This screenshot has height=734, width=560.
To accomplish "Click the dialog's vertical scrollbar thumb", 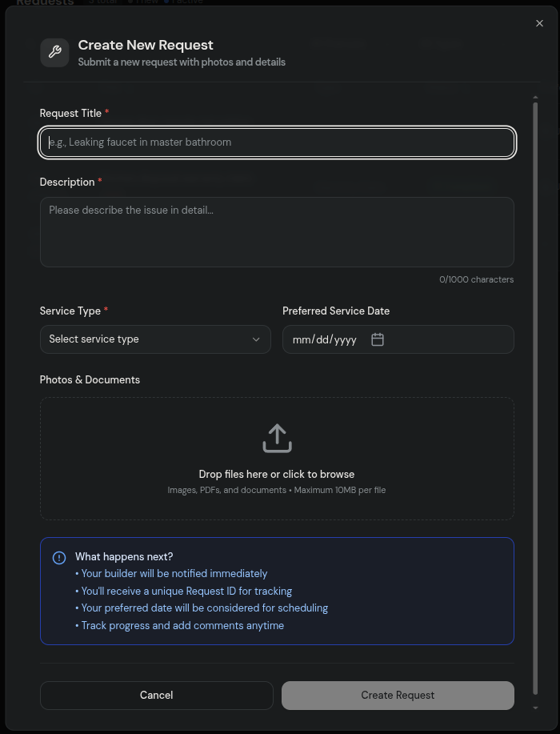I will pos(535,398).
